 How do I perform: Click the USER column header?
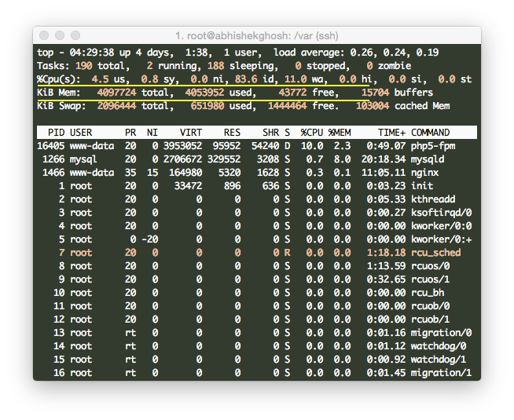click(81, 133)
